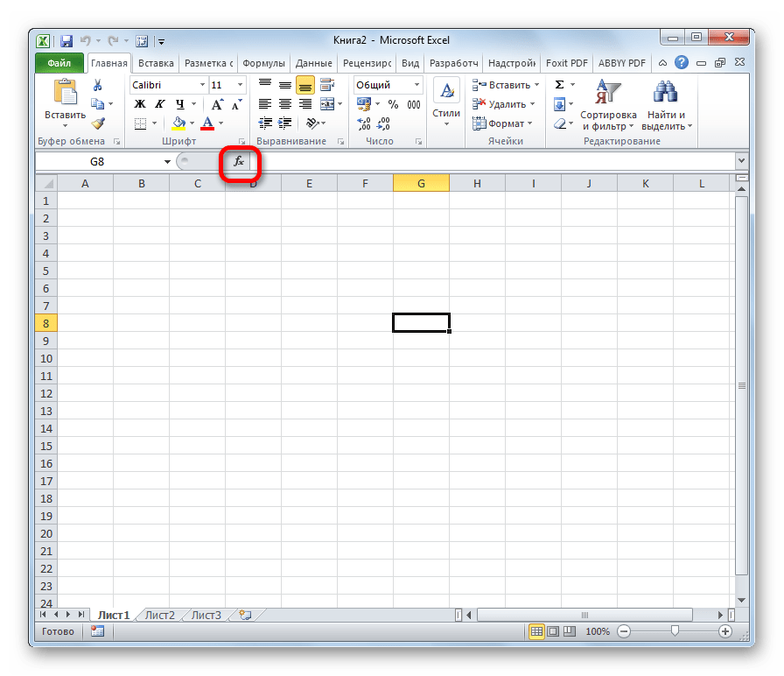The width and height of the screenshot is (784, 676).
Task: Align text to middle of cell
Action: point(285,85)
